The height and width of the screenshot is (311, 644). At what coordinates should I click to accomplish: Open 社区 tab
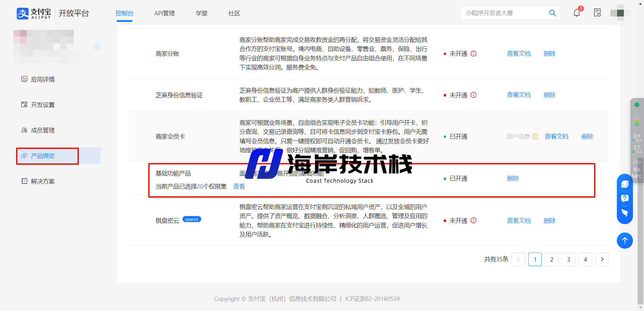click(234, 13)
